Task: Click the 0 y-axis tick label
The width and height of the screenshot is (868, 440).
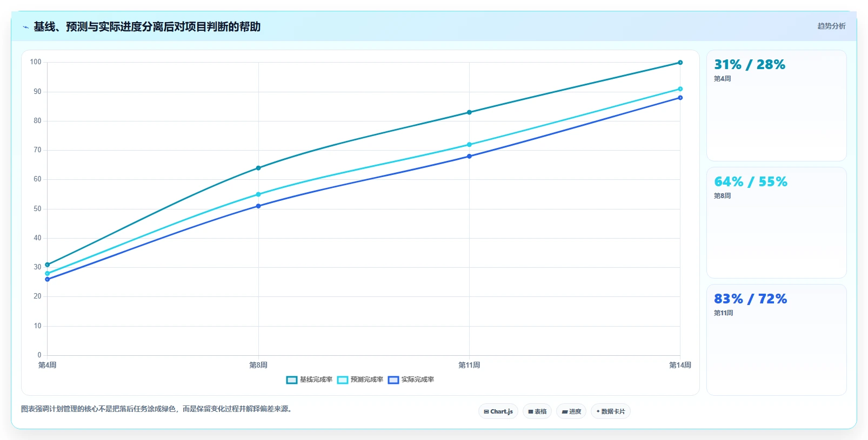Action: click(x=39, y=355)
